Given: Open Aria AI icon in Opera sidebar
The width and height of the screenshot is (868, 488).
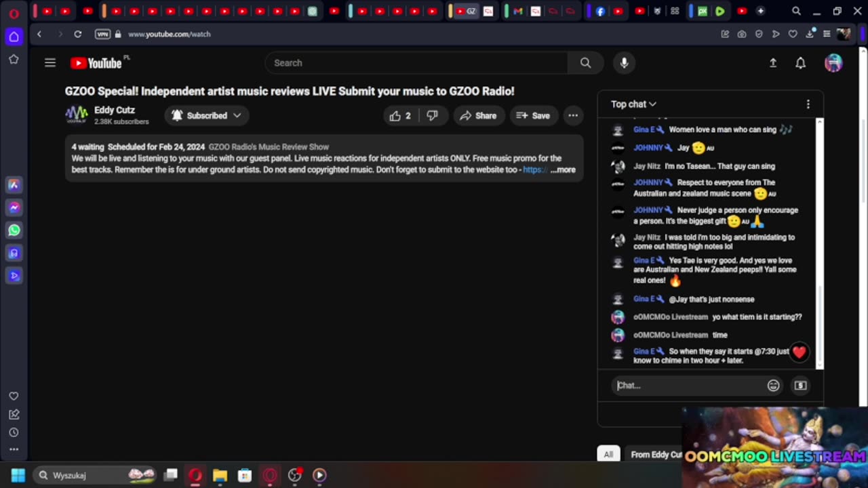Looking at the screenshot, I should (x=14, y=185).
